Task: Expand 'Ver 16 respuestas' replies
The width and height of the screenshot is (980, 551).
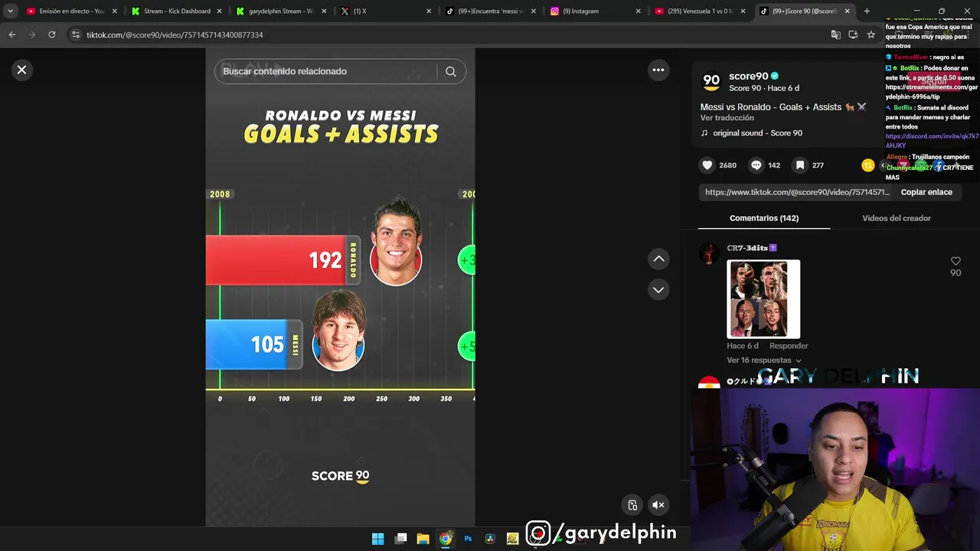Action: pos(763,360)
